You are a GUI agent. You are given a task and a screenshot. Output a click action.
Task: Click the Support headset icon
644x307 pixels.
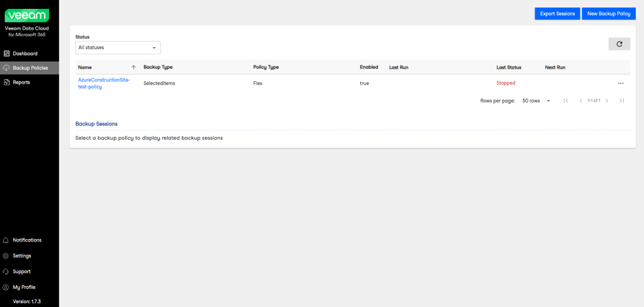(x=6, y=272)
